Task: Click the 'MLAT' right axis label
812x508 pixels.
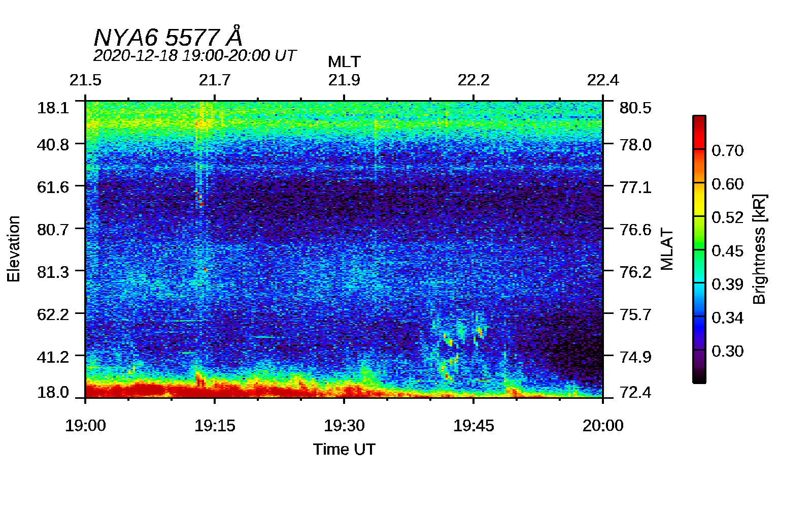Action: pyautogui.click(x=667, y=249)
